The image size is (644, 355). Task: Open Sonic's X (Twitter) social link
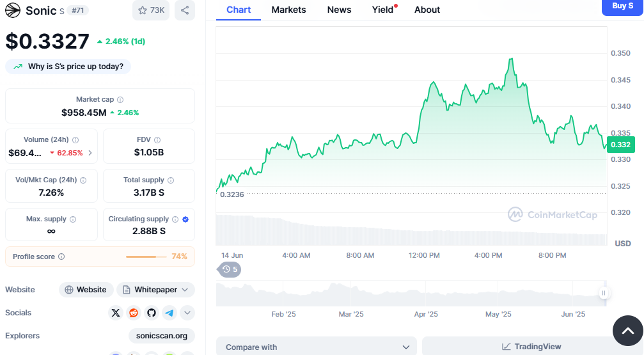click(x=116, y=313)
